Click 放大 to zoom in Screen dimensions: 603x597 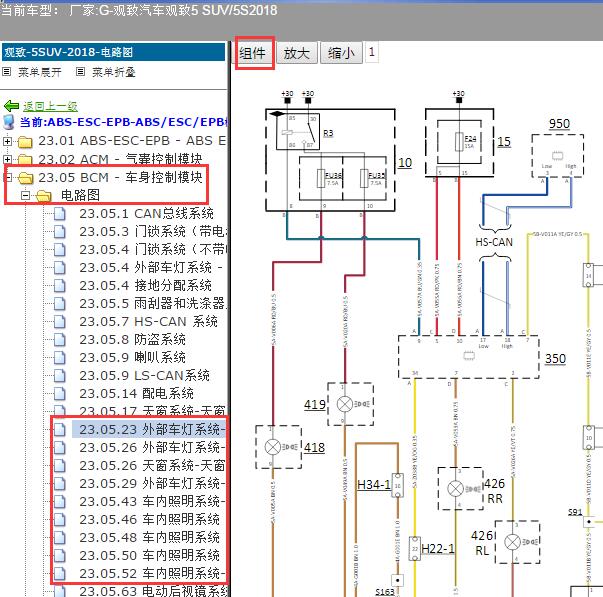297,53
